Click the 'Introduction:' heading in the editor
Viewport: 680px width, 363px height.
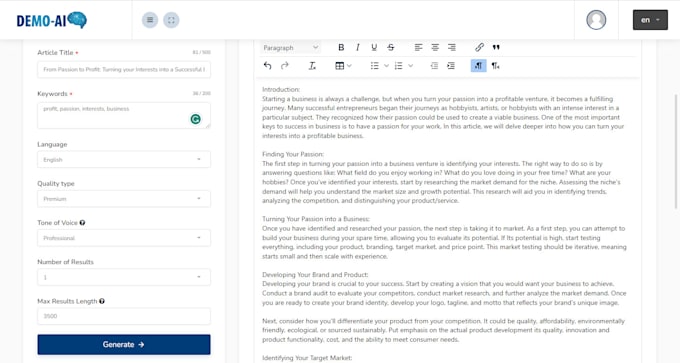[281, 89]
